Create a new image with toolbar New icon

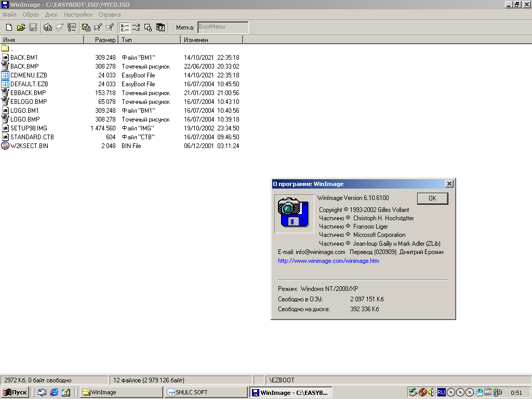9,28
